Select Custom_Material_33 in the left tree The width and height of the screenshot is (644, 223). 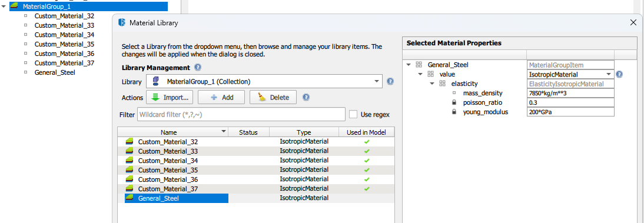coord(65,25)
